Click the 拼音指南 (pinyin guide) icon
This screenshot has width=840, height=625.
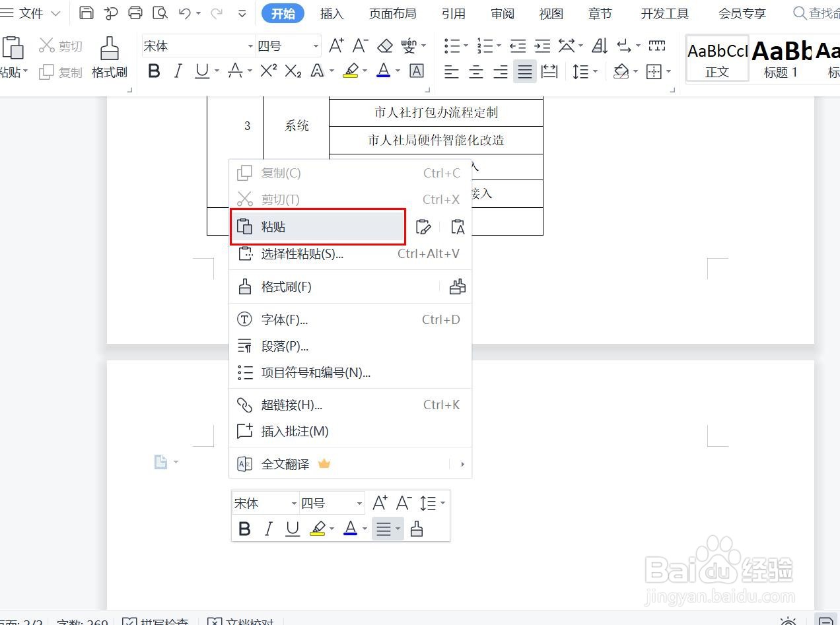click(x=409, y=44)
